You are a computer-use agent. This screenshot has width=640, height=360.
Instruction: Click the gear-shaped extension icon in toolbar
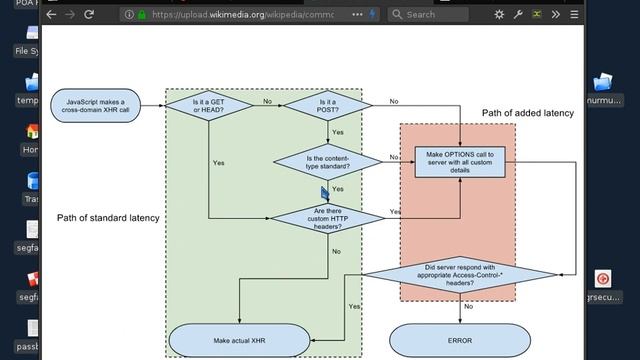pyautogui.click(x=499, y=15)
